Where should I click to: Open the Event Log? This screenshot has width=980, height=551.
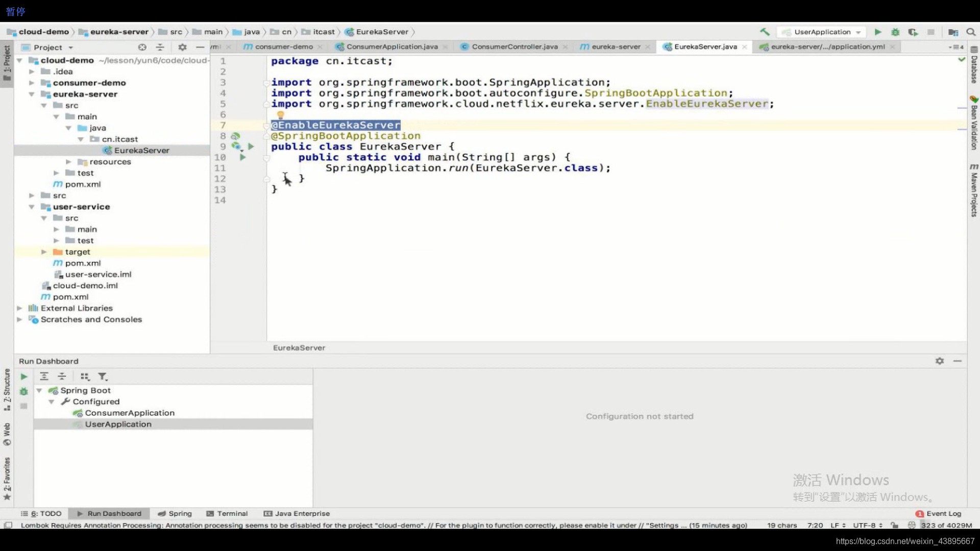(938, 513)
